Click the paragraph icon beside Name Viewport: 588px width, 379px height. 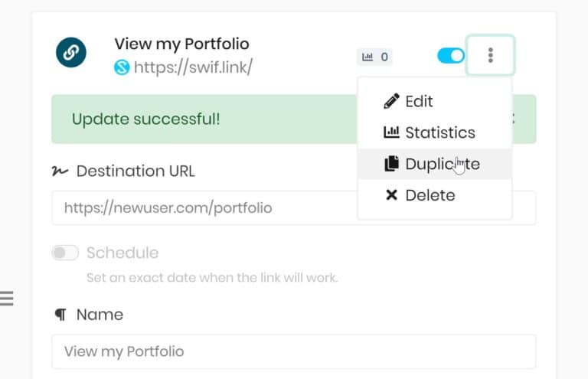60,315
